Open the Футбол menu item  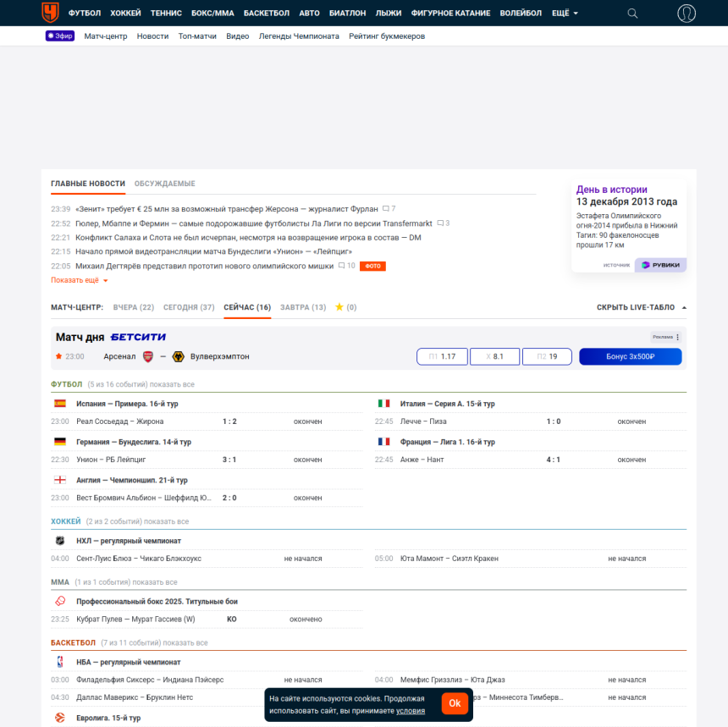[x=85, y=13]
